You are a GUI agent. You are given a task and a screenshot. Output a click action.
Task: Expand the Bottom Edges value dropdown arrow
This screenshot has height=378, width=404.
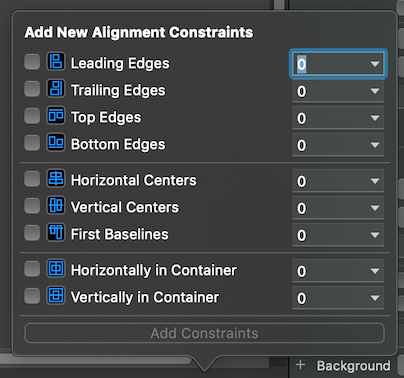tap(375, 145)
